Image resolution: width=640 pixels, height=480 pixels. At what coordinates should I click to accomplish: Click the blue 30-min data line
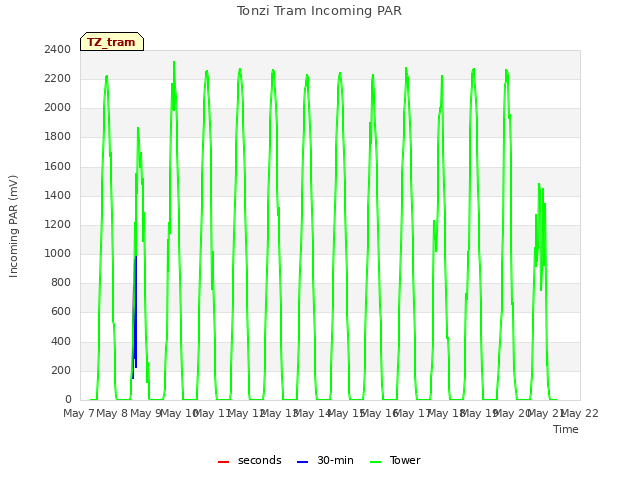(x=136, y=310)
